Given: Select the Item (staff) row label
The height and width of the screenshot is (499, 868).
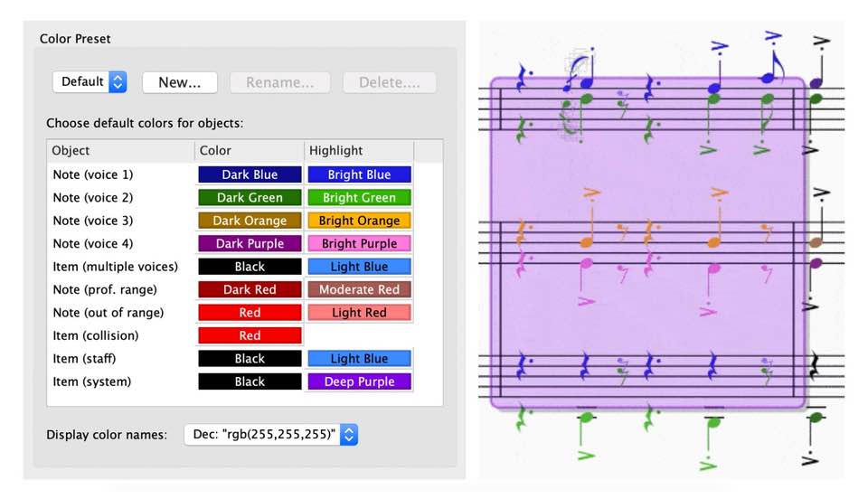Looking at the screenshot, I should pos(85,359).
